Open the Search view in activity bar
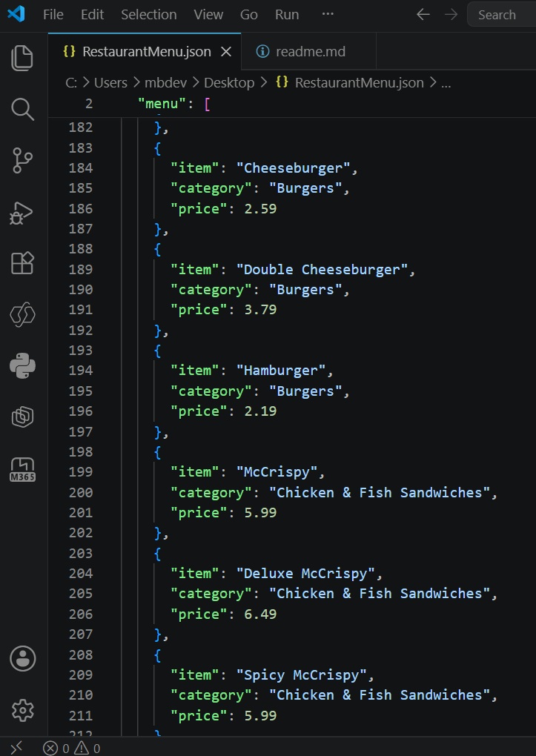This screenshot has height=756, width=536. pos(22,110)
